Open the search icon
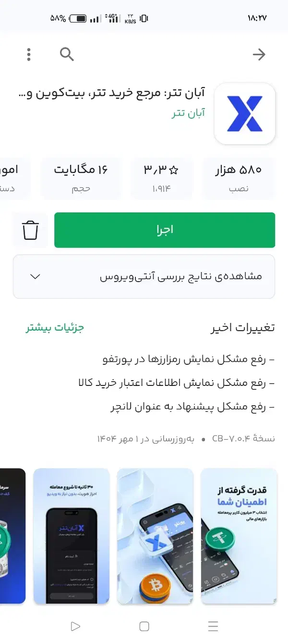Image resolution: width=288 pixels, height=644 pixels. 66,54
